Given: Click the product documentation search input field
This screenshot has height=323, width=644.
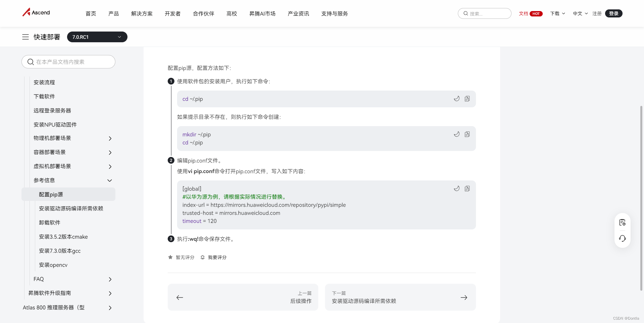Looking at the screenshot, I should [x=68, y=62].
